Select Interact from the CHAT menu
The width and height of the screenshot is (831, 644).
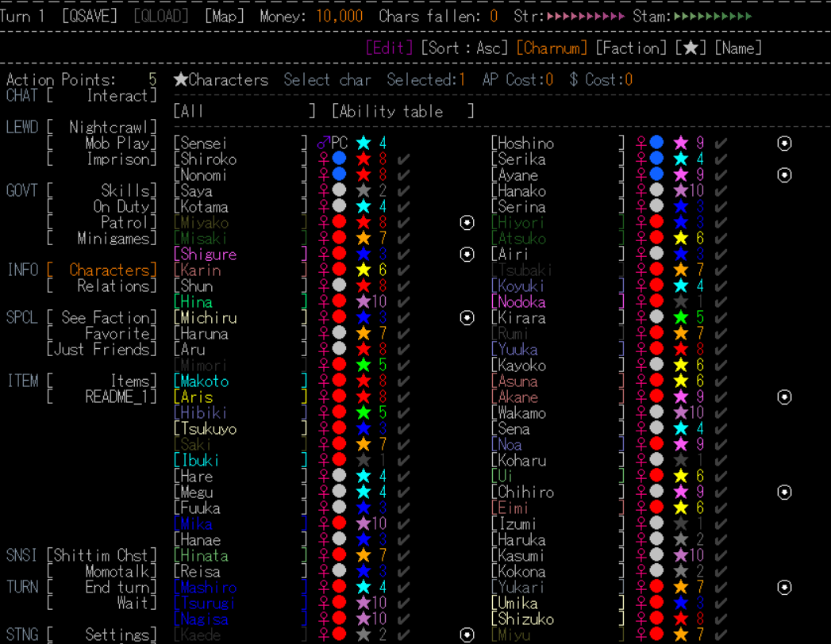click(x=102, y=96)
